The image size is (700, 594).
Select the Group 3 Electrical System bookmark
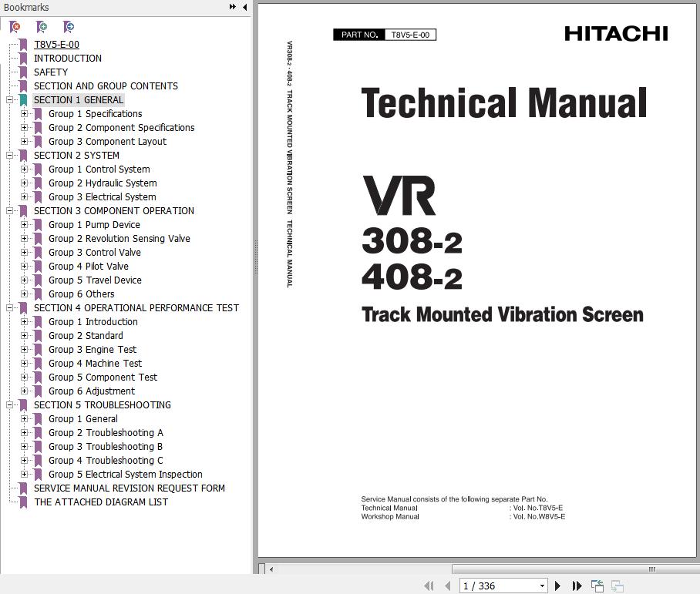pos(103,196)
